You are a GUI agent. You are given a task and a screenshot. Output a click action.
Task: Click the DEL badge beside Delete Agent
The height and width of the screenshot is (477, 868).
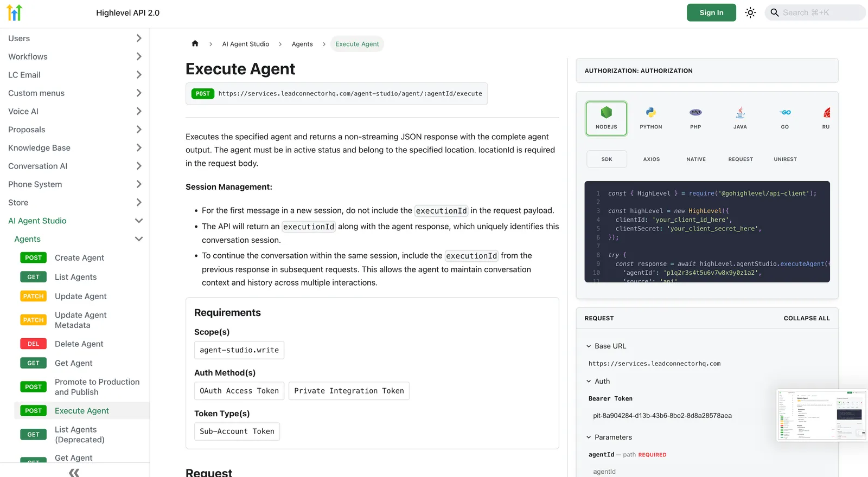coord(33,344)
